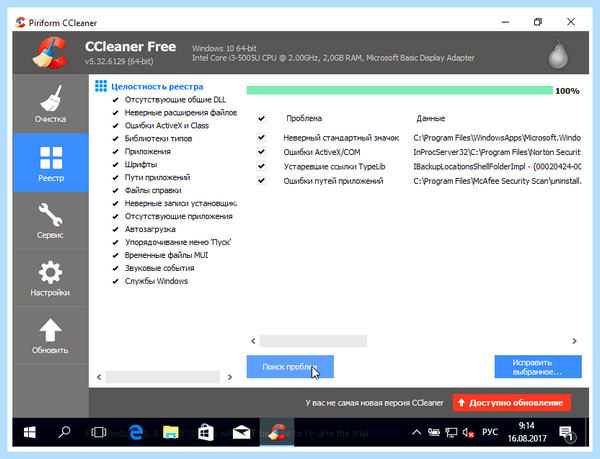Image resolution: width=600 pixels, height=459 pixels.
Task: Open Microsoft Store from taskbar
Action: click(206, 432)
